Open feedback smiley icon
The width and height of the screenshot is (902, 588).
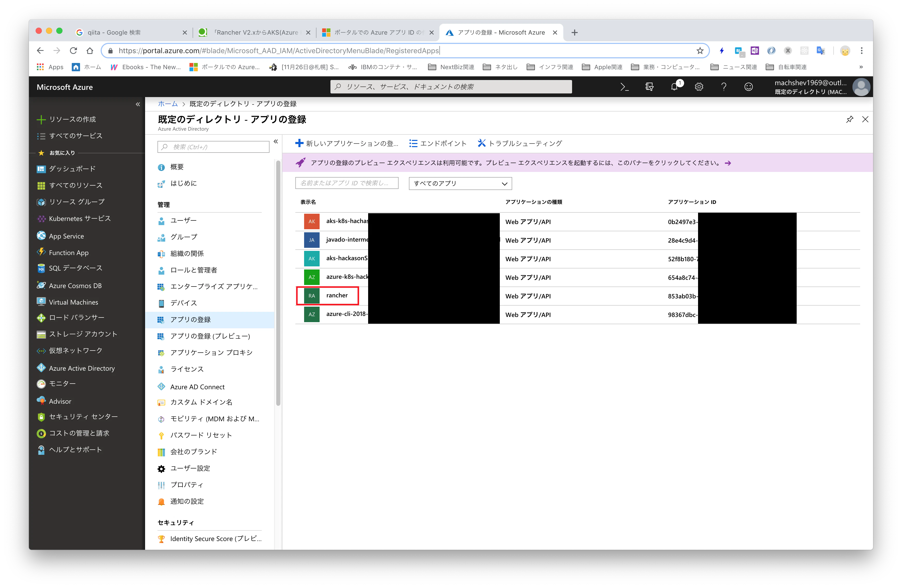point(748,87)
